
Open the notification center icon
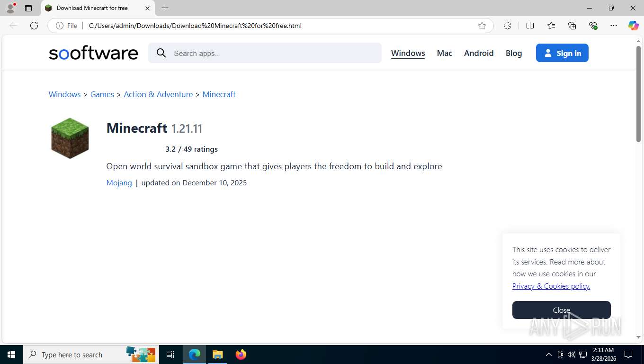pyautogui.click(x=628, y=355)
